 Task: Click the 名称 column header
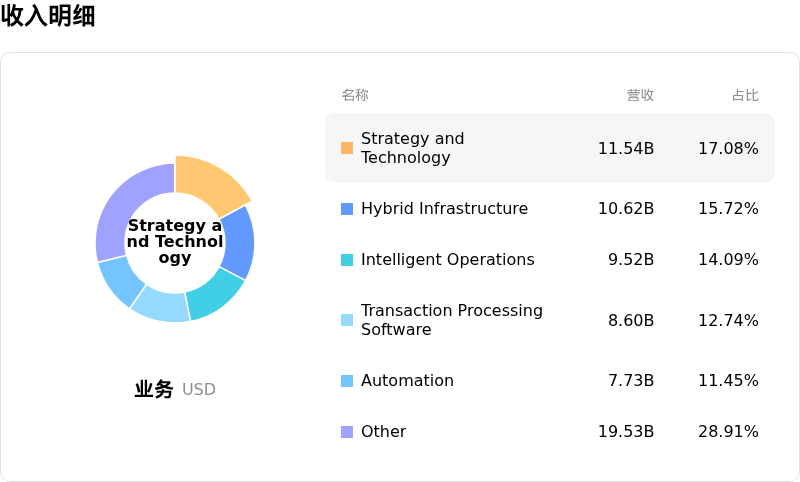click(x=355, y=95)
